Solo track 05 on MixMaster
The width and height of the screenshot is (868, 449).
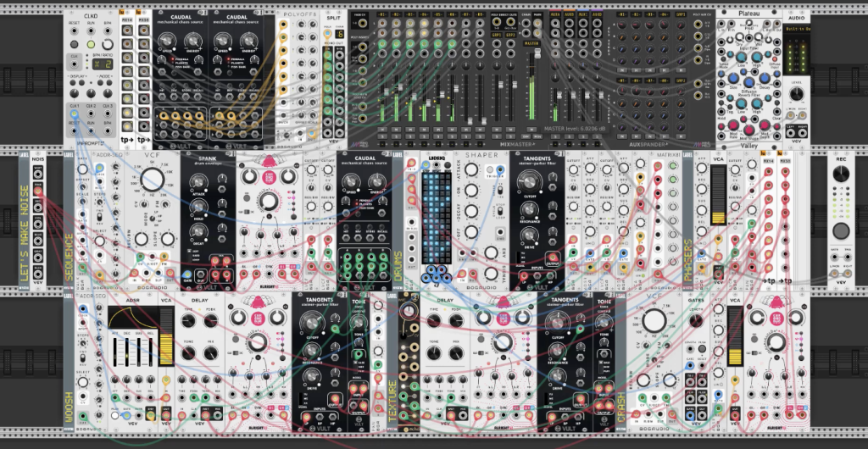(x=438, y=136)
